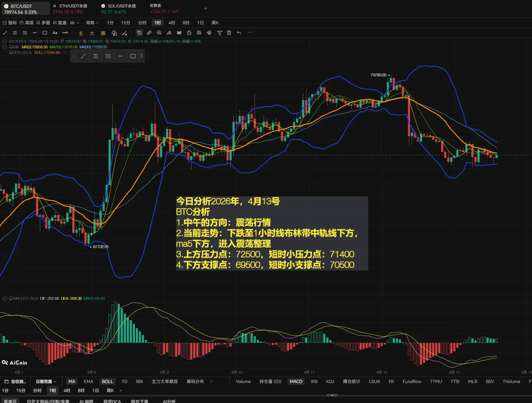This screenshot has width=532, height=403.
Task: Toggle the TD indicator
Action: [125, 381]
